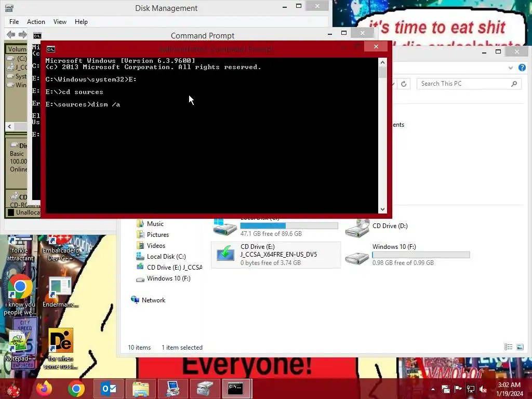The height and width of the screenshot is (399, 532).
Task: Click the search magnifier icon in File Explorer
Action: point(514,84)
